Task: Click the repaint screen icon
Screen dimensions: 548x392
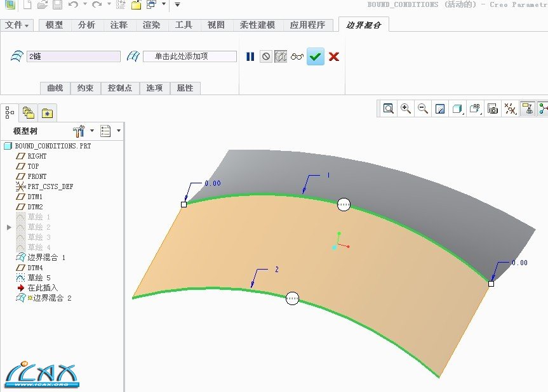Action: point(439,108)
